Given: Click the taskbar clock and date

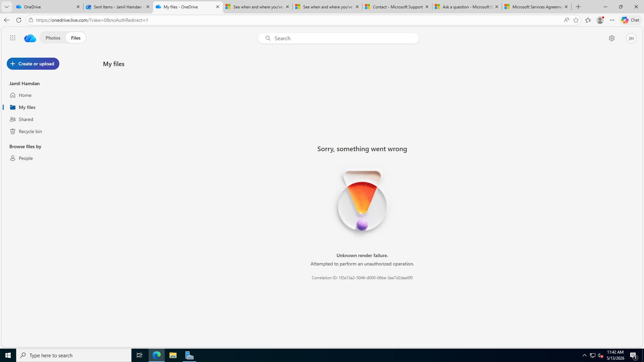Looking at the screenshot, I should click(x=615, y=355).
